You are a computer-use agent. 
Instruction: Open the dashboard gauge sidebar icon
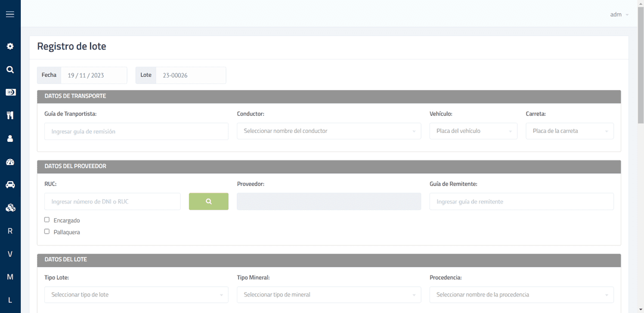click(10, 162)
